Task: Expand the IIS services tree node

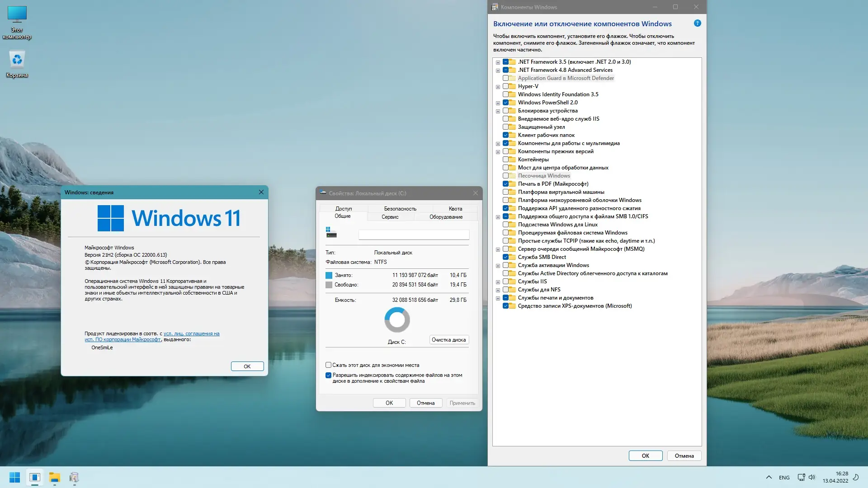Action: click(x=498, y=282)
